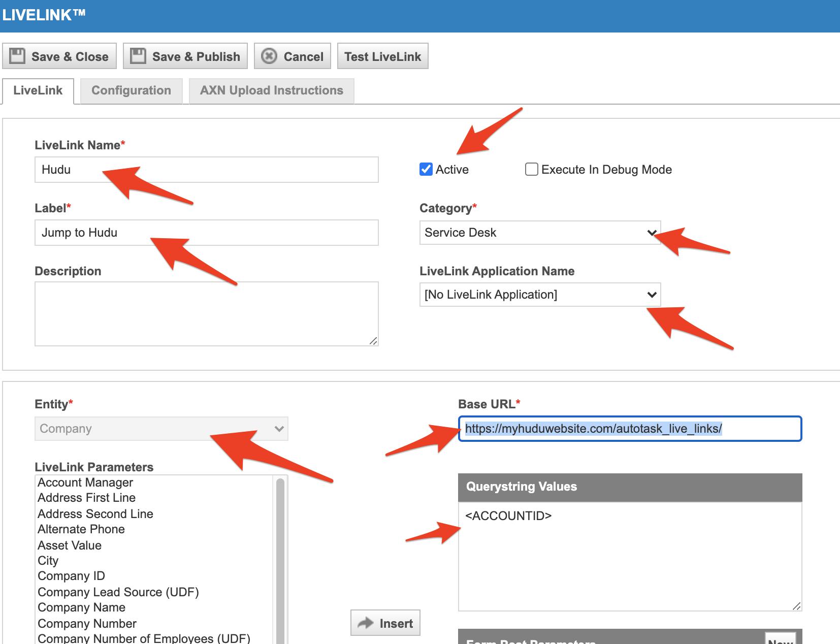Click into the Description text area

tap(207, 314)
